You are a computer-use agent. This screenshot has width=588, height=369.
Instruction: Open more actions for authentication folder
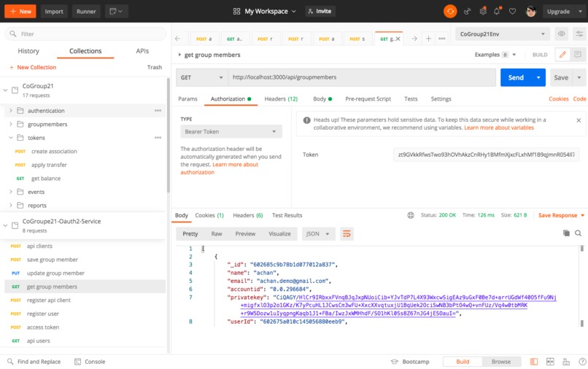coord(158,111)
